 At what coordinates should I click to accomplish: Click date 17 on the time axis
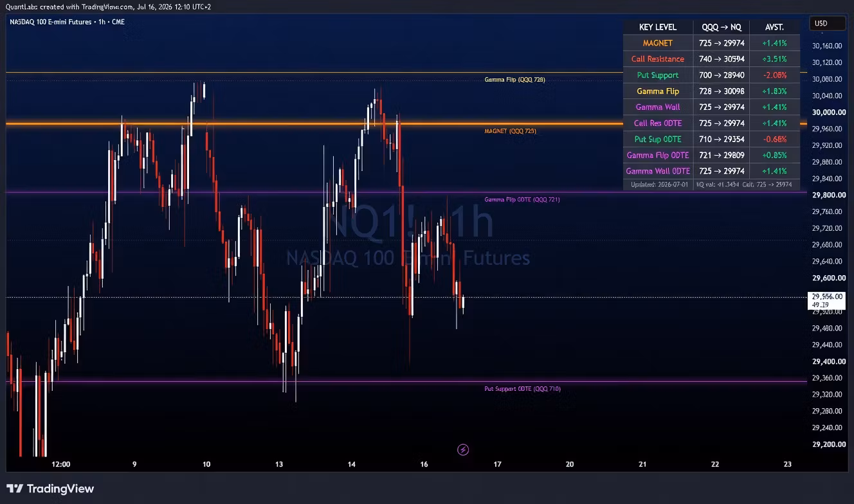click(x=497, y=464)
